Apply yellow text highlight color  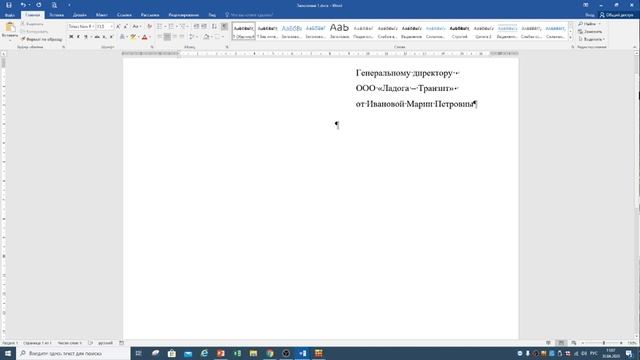pyautogui.click(x=133, y=37)
